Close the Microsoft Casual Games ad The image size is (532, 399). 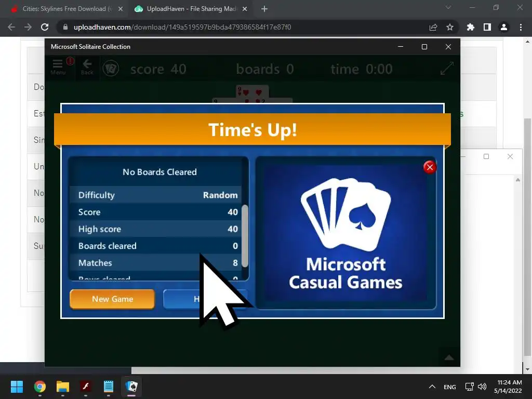(430, 167)
